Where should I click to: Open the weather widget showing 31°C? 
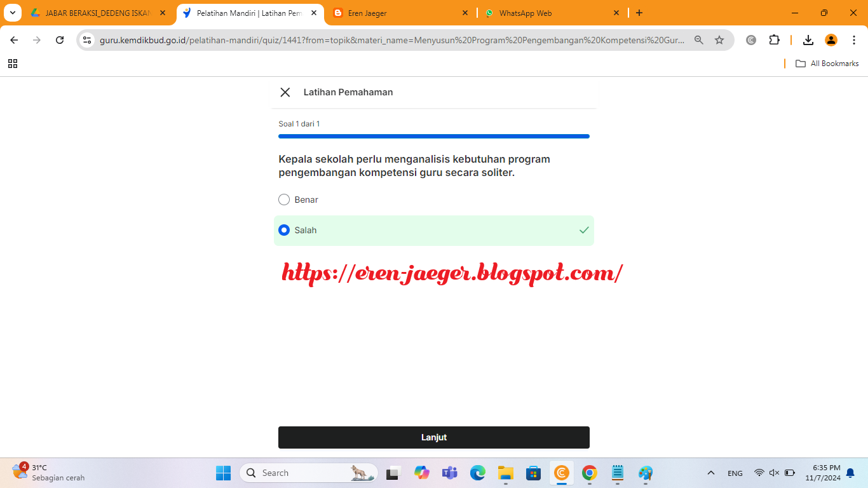pyautogui.click(x=48, y=473)
